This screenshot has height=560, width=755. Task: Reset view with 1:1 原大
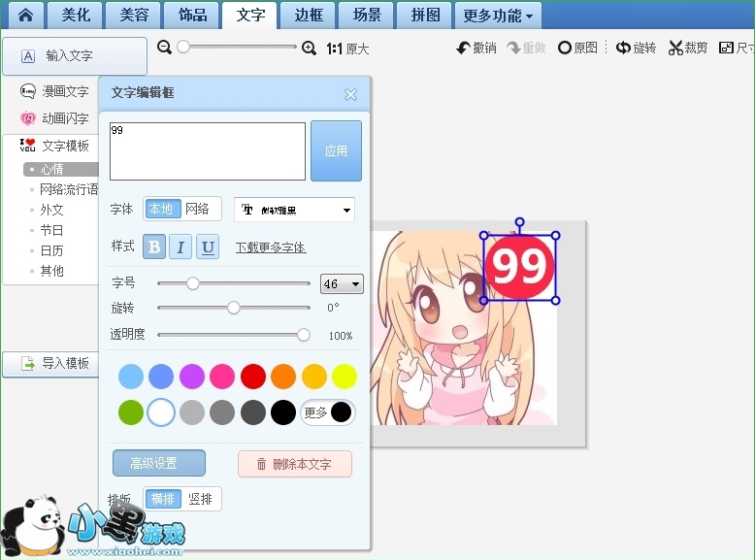(347, 49)
